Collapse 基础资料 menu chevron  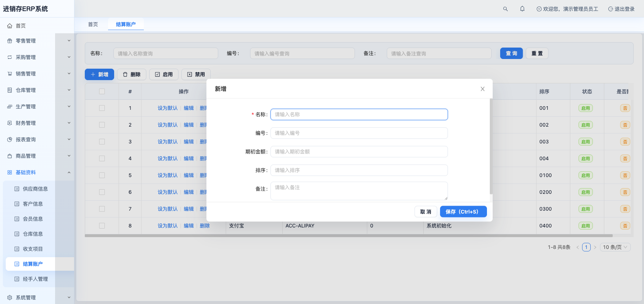tap(69, 172)
